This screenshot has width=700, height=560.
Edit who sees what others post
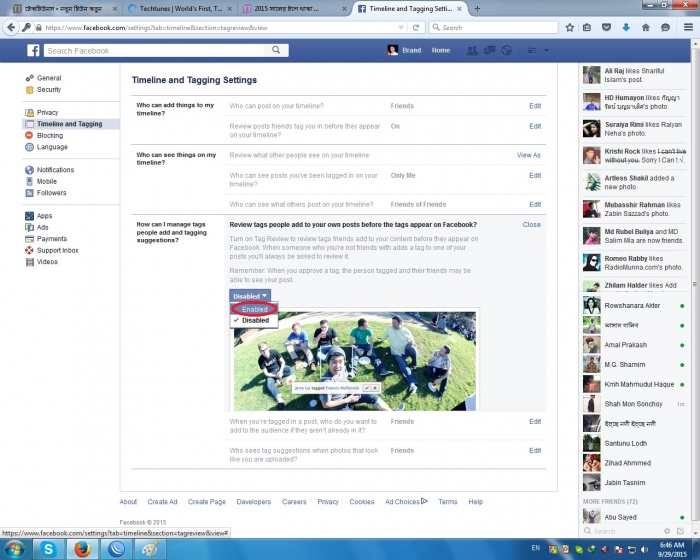point(535,205)
